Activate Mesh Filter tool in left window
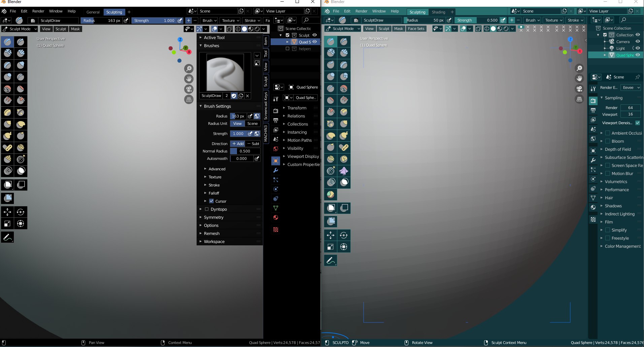Viewport: 644px width, 347px height. (8, 198)
